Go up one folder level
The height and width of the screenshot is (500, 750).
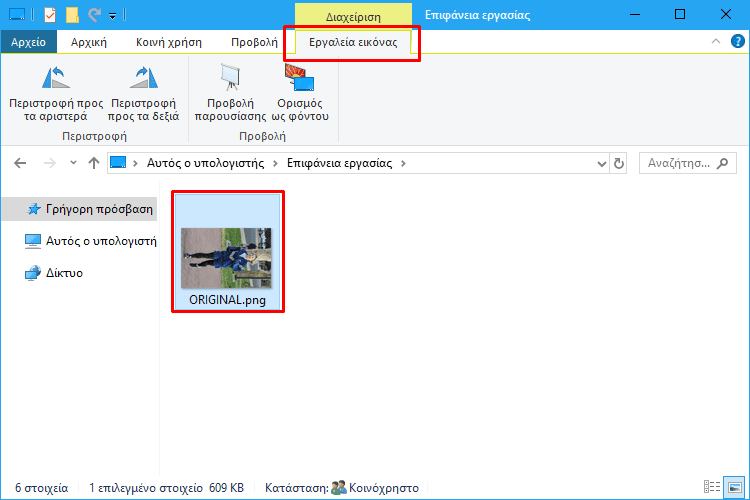click(94, 163)
